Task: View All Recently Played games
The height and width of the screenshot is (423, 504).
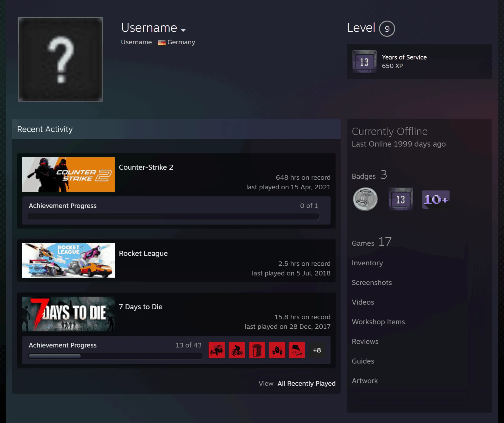Action: [306, 384]
